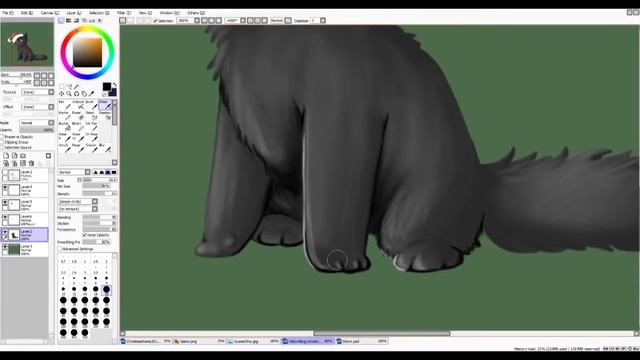Image resolution: width=640 pixels, height=360 pixels.
Task: Open the brush shape (simple circle) dropdown
Action: (x=78, y=202)
